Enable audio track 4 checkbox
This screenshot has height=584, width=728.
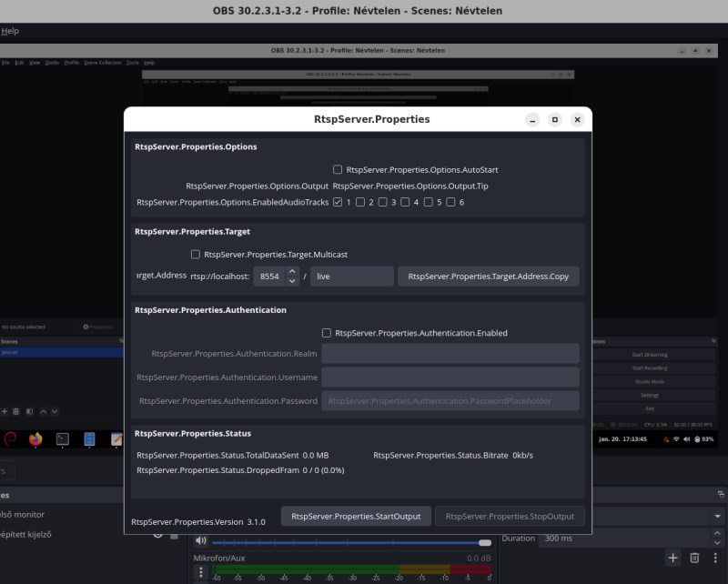coord(405,202)
